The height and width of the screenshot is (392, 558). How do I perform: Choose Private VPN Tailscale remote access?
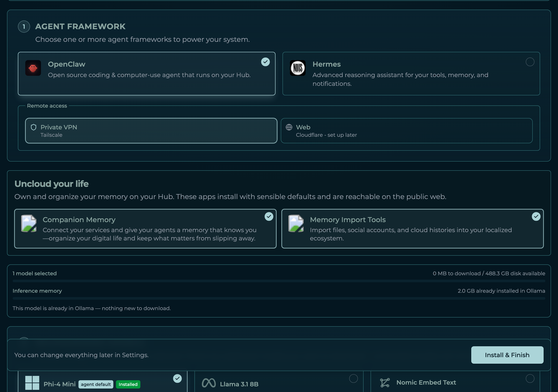151,131
